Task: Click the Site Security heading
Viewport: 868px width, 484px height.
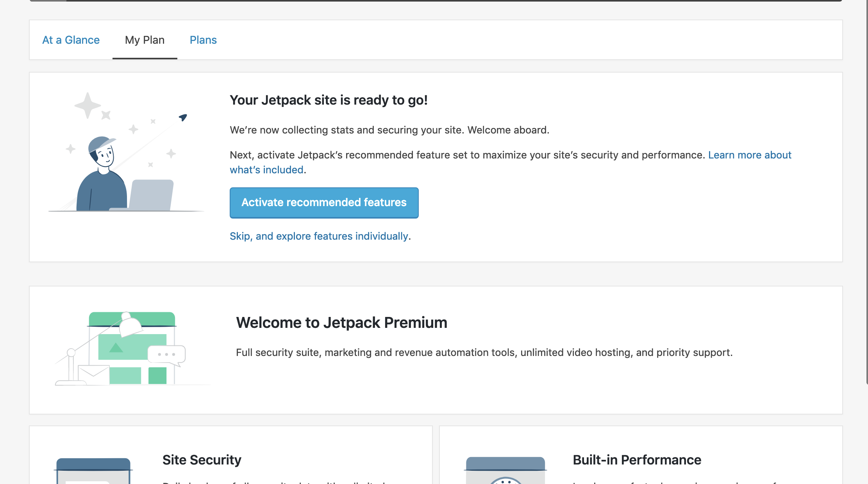Action: [202, 460]
